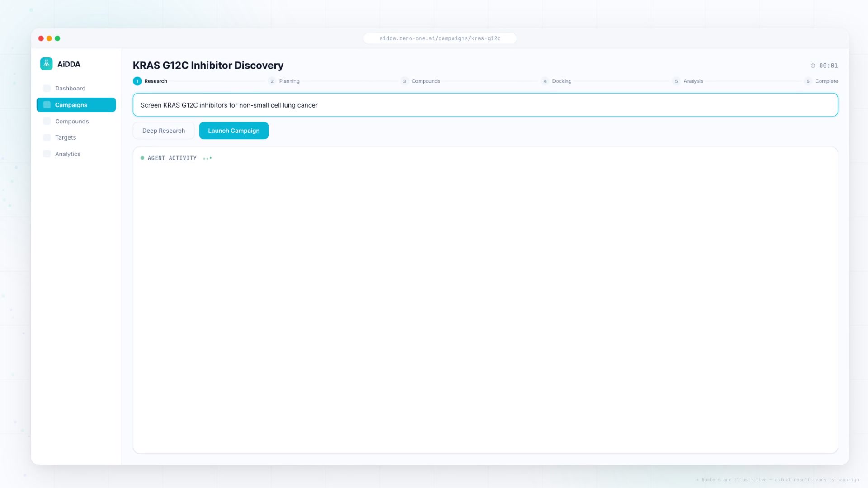Select step 1 Research circle
868x488 pixels.
click(137, 81)
